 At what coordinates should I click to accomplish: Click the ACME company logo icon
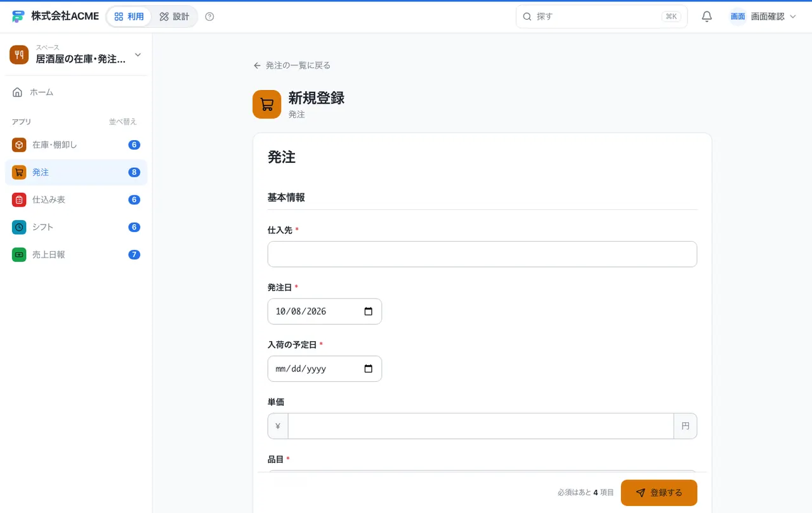pyautogui.click(x=18, y=16)
